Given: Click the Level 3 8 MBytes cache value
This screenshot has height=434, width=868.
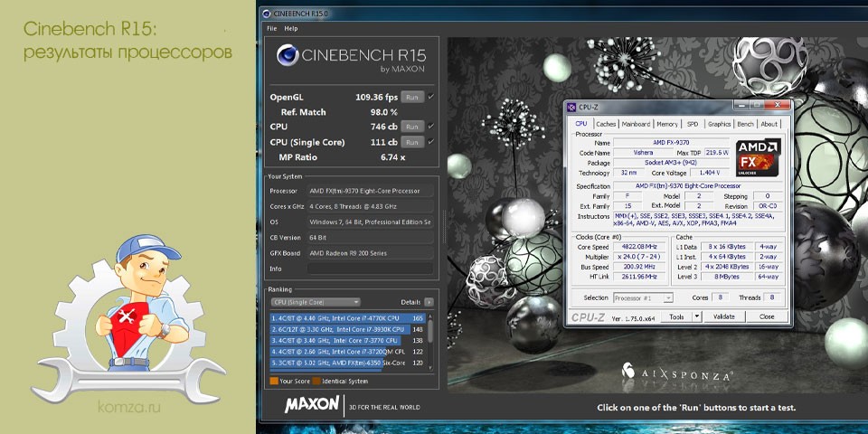Looking at the screenshot, I should [x=727, y=277].
